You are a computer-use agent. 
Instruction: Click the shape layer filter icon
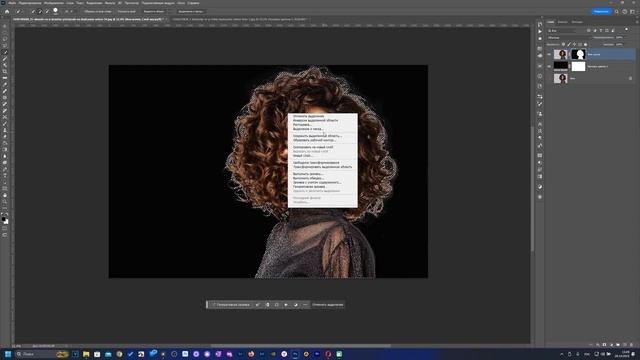click(607, 31)
